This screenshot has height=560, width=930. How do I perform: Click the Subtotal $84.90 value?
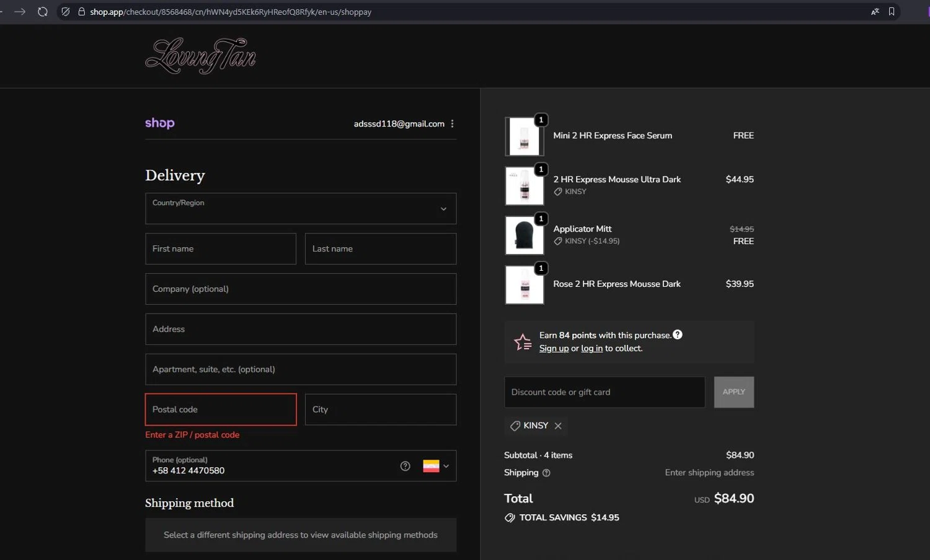pyautogui.click(x=740, y=455)
